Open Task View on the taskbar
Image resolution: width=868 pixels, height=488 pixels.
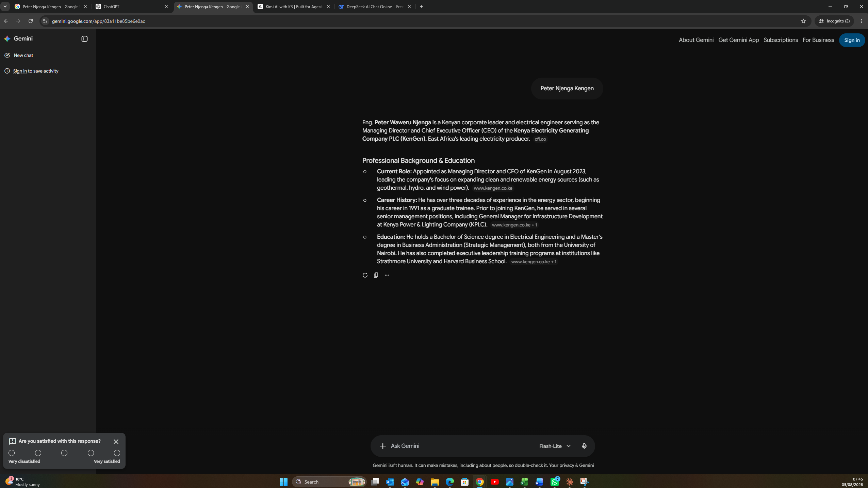pyautogui.click(x=375, y=482)
